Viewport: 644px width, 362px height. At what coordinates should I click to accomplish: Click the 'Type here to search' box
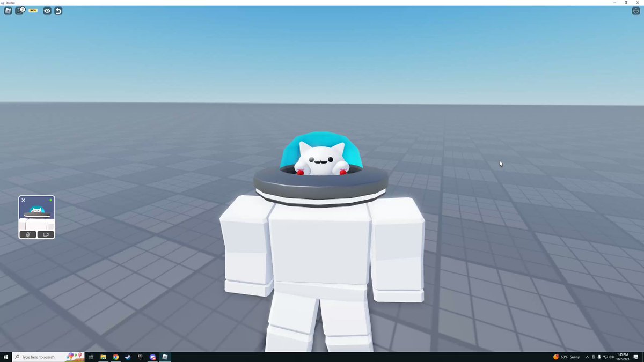coord(49,357)
